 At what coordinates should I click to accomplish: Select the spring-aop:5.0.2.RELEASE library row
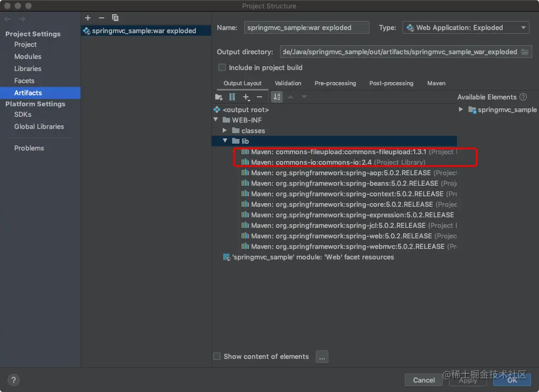pyautogui.click(x=349, y=173)
